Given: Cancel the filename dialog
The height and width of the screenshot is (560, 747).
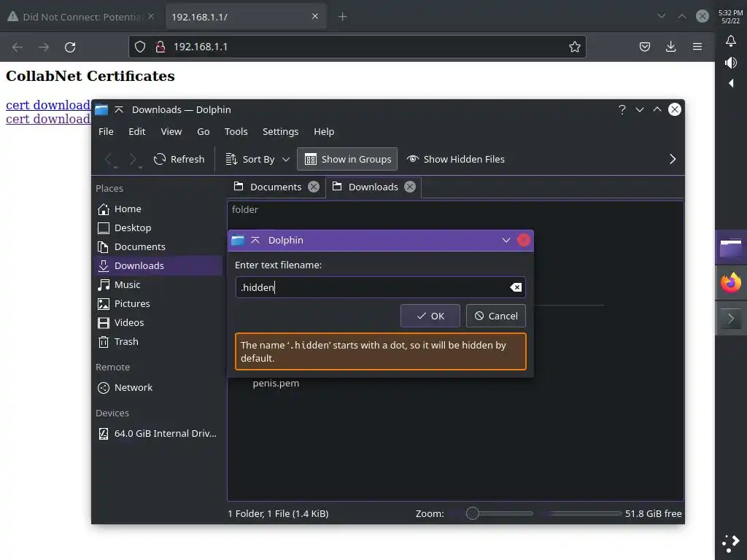Looking at the screenshot, I should [496, 316].
